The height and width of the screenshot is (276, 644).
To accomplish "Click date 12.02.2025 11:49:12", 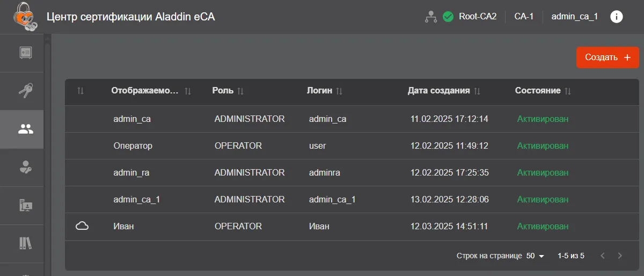I will [x=449, y=146].
